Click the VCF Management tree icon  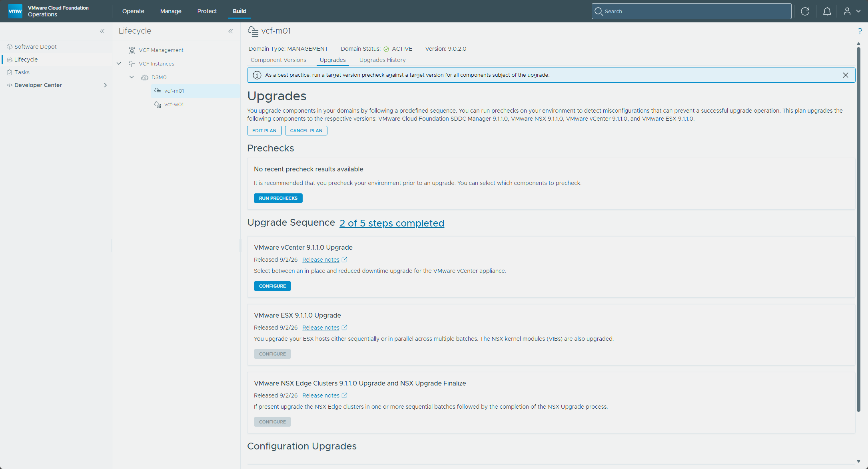pyautogui.click(x=132, y=50)
